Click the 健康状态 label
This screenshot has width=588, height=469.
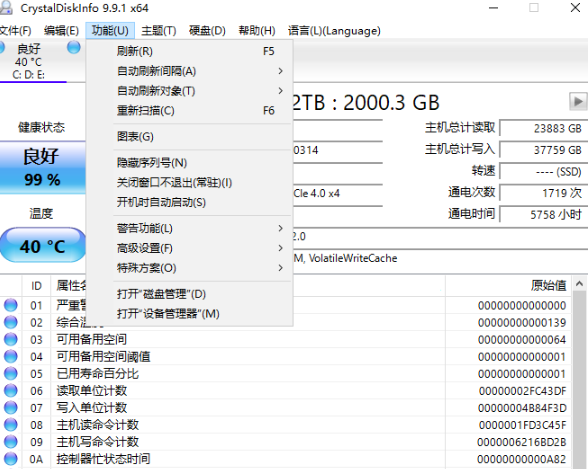point(41,127)
